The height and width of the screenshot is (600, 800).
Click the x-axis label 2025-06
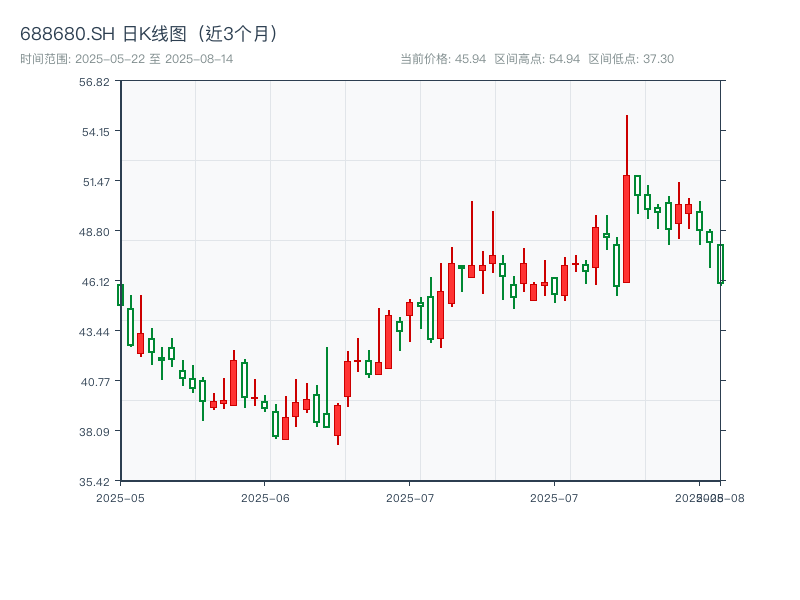pos(265,497)
